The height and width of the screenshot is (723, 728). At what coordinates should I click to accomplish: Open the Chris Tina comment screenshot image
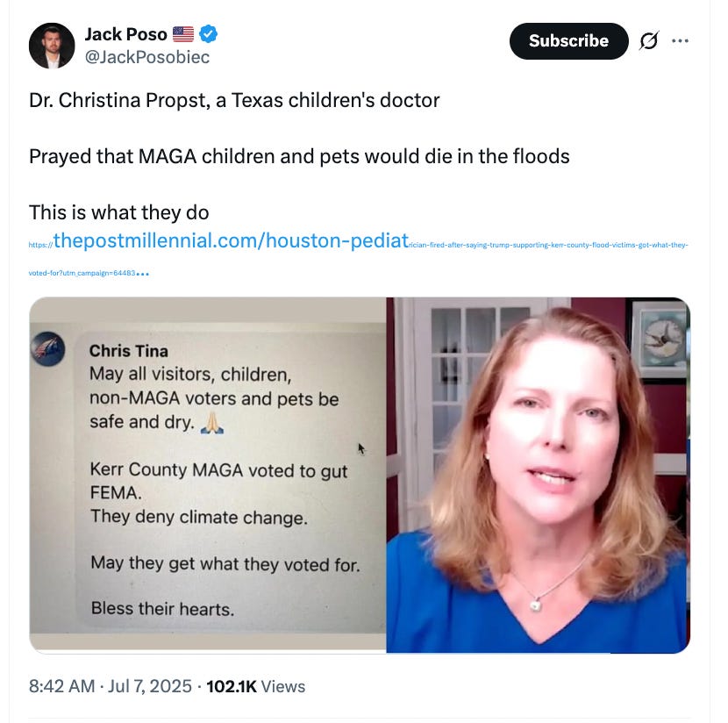tap(208, 475)
